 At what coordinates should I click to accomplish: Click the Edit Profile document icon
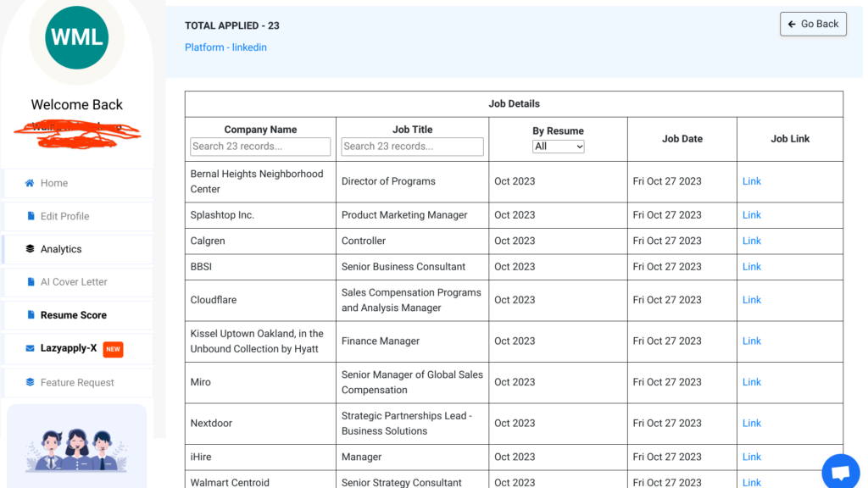click(x=31, y=216)
